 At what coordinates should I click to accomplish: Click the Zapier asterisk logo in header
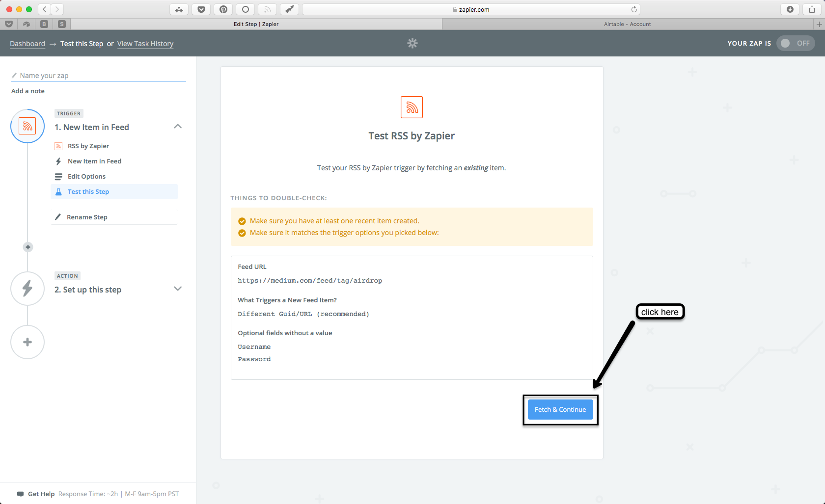pyautogui.click(x=412, y=43)
